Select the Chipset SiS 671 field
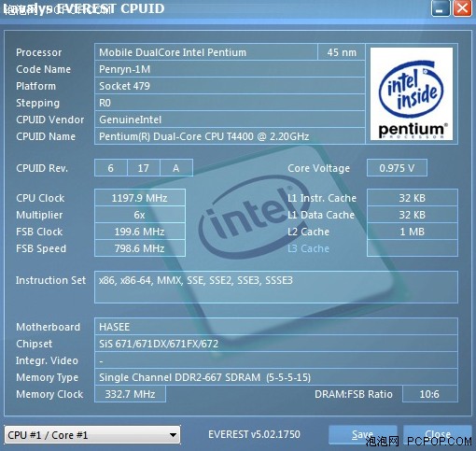Screen dimensions: 476x451 pos(276,344)
